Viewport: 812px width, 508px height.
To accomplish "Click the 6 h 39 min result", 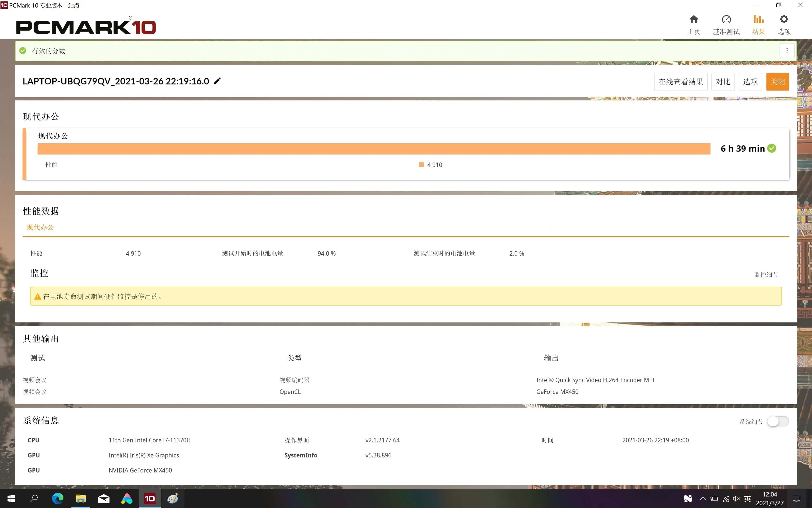I will [x=742, y=148].
